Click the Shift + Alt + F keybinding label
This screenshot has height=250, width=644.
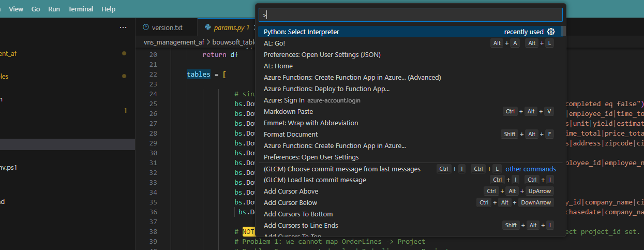pos(528,134)
